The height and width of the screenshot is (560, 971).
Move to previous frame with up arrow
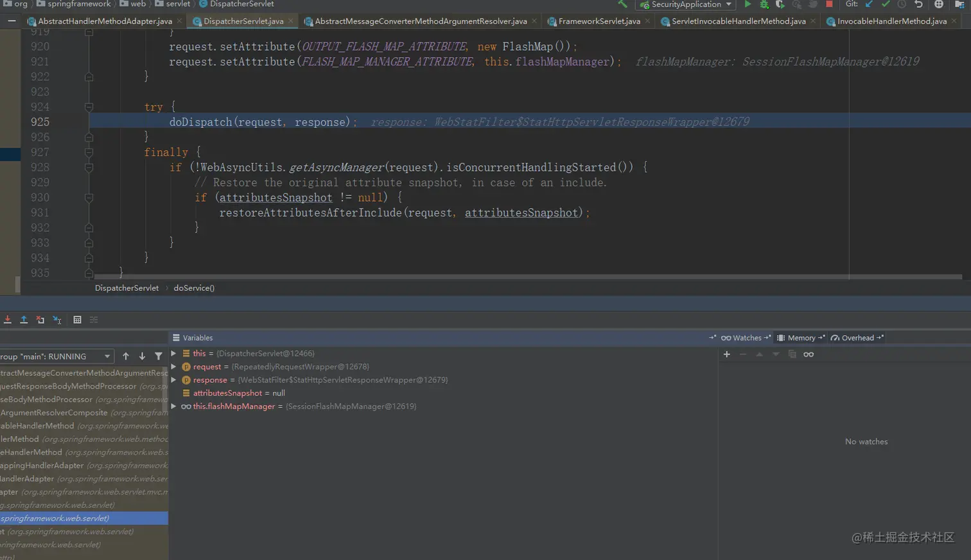(x=126, y=356)
